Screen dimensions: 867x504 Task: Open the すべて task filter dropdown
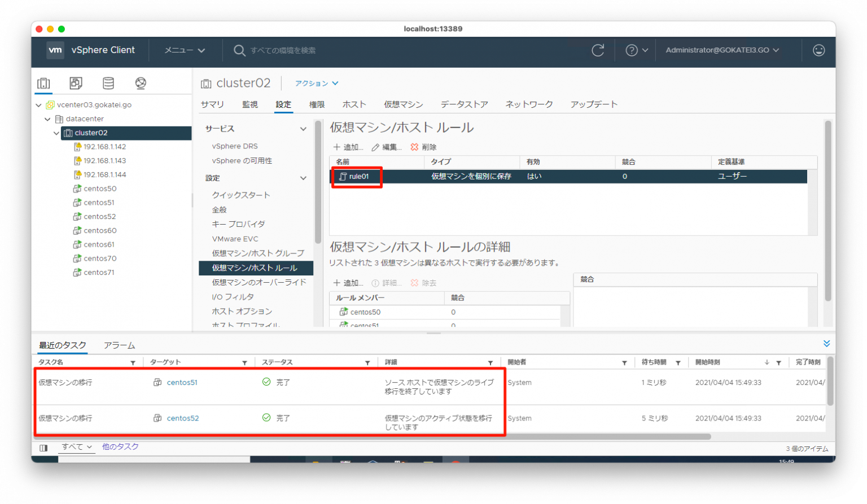[x=76, y=446]
